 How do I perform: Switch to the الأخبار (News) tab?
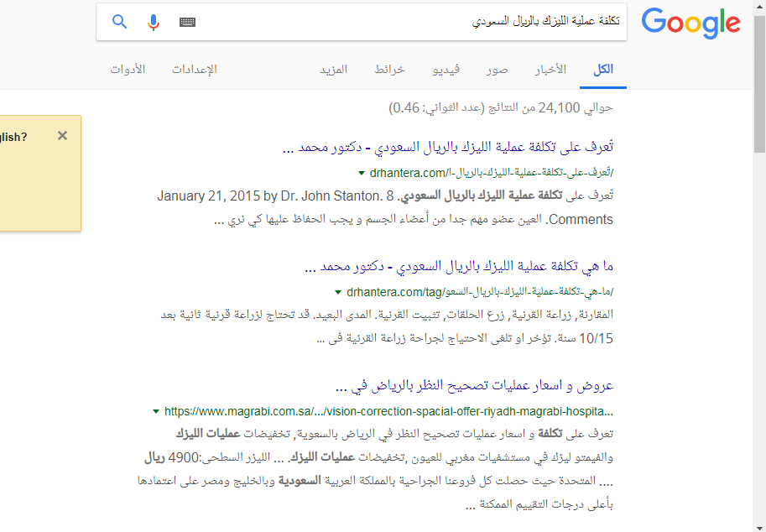pyautogui.click(x=550, y=70)
